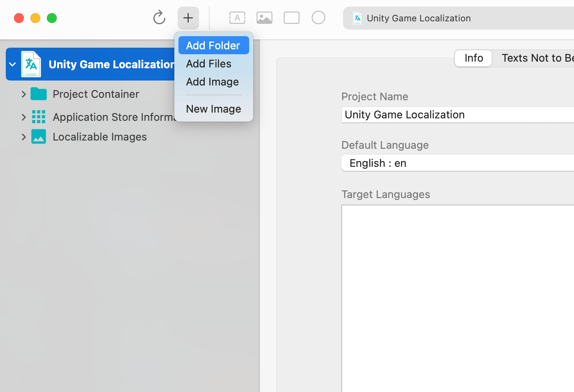Expand the Project Container folder
Screen dimensions: 574x392
(23, 94)
